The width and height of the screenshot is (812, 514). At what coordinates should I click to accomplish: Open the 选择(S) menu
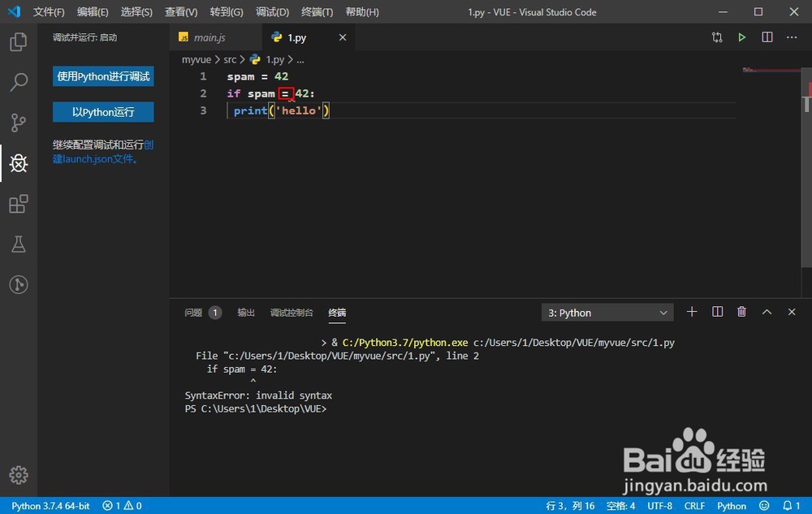pos(136,12)
